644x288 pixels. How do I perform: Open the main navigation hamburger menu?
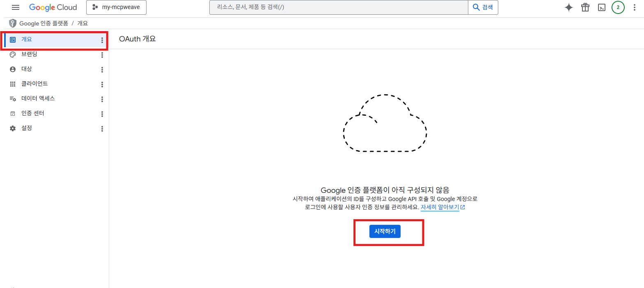click(16, 7)
